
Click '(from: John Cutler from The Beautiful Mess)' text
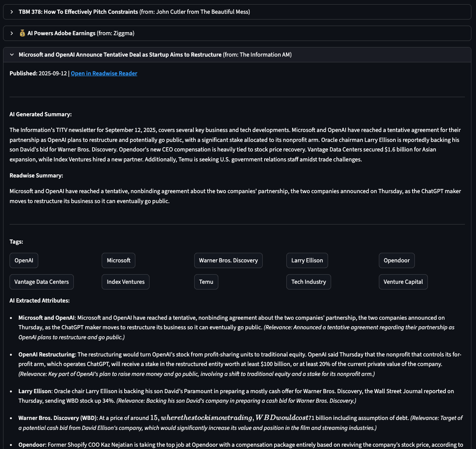tap(195, 12)
